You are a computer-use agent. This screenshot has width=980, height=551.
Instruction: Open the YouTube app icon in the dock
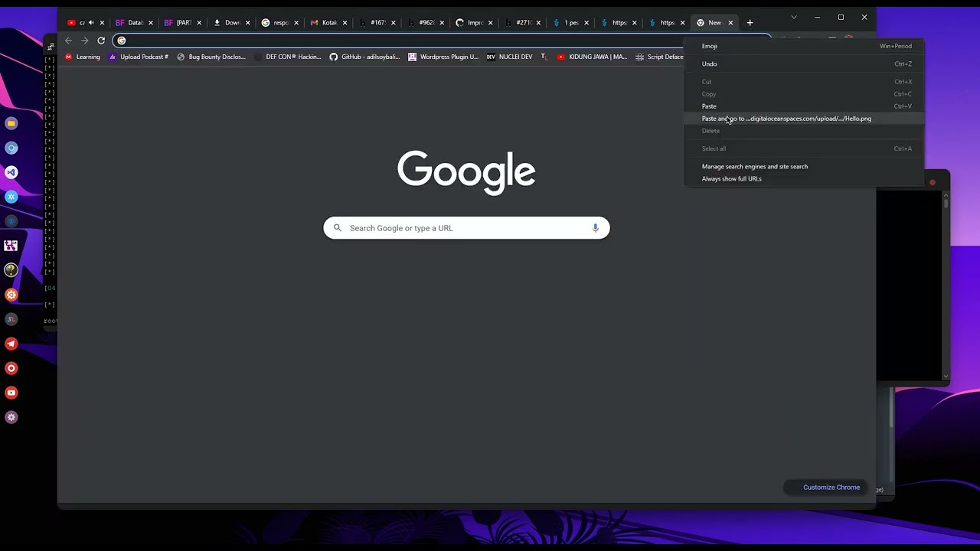tap(11, 393)
